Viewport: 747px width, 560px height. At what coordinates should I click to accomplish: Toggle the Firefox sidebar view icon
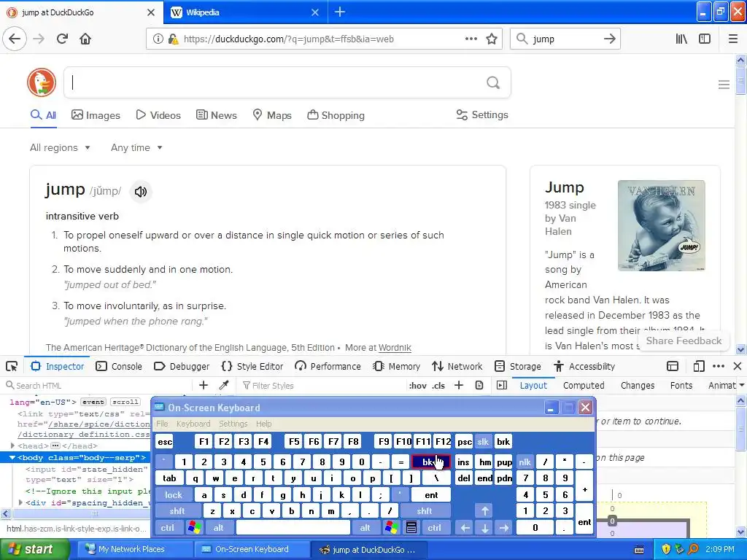pyautogui.click(x=705, y=39)
